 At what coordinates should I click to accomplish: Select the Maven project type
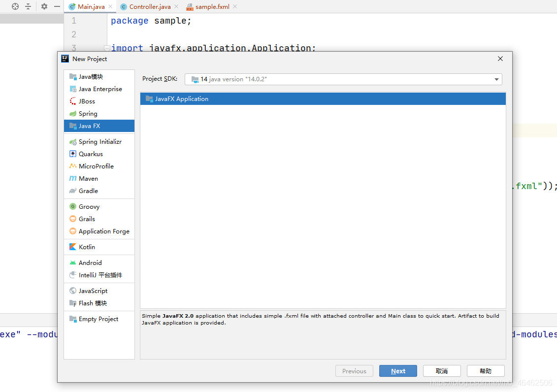click(x=88, y=179)
